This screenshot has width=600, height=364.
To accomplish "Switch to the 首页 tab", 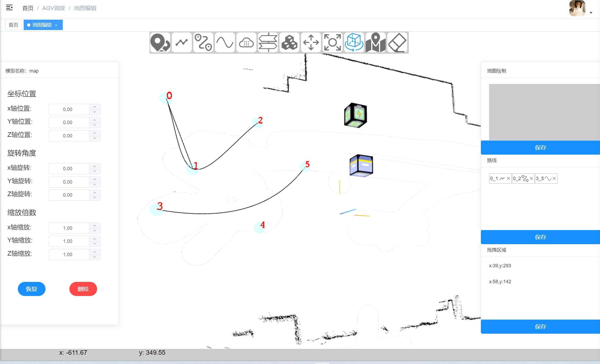I will [14, 25].
